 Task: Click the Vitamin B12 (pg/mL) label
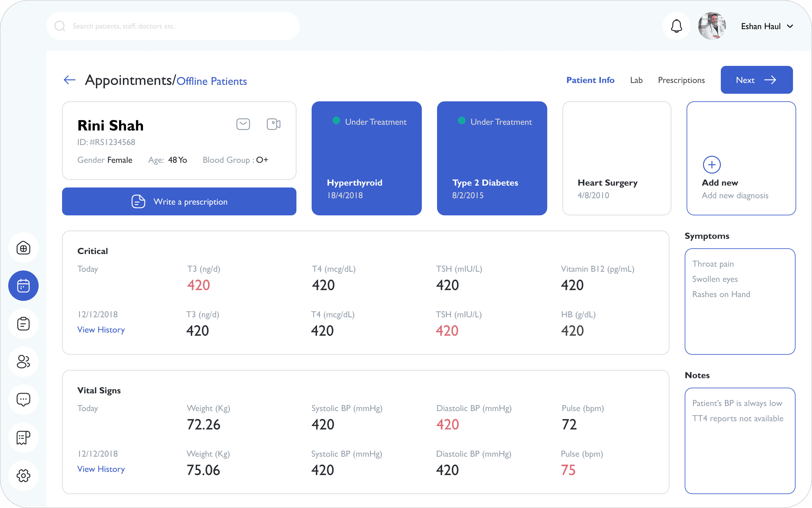point(598,269)
